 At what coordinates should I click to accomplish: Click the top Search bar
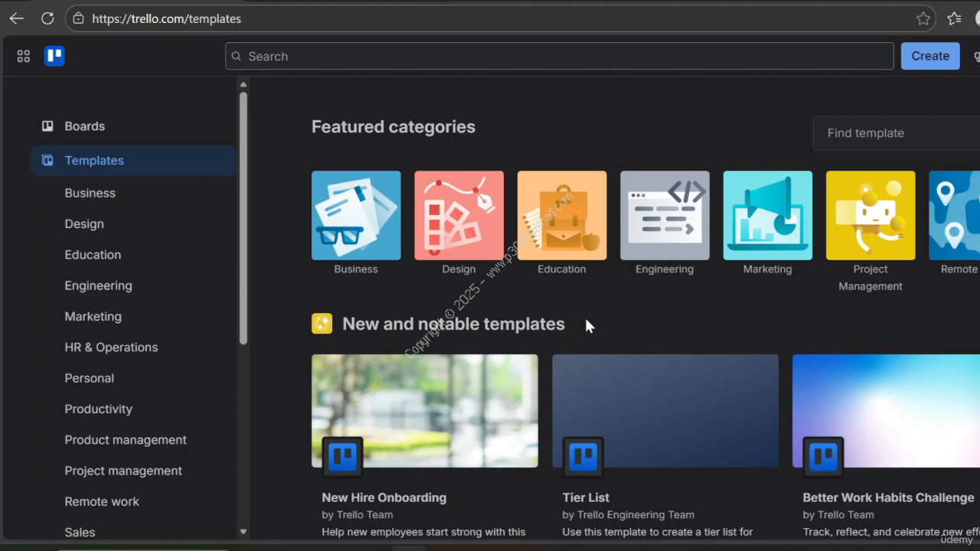pyautogui.click(x=559, y=57)
